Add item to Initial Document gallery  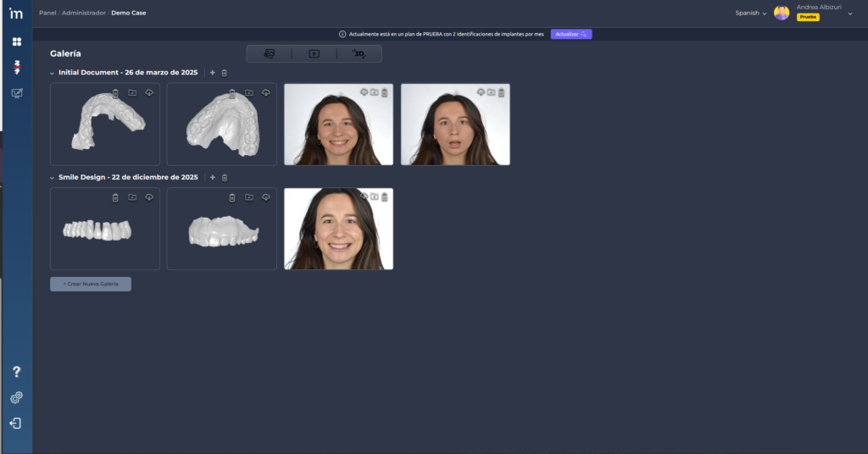tap(212, 73)
